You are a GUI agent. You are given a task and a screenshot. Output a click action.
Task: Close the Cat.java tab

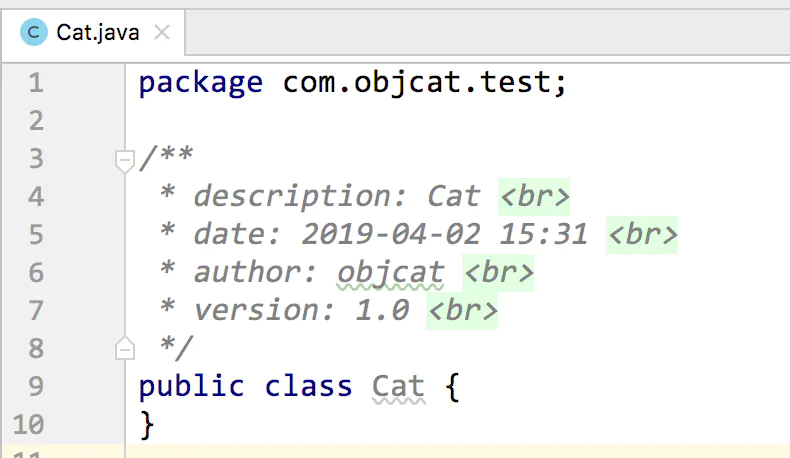click(162, 33)
